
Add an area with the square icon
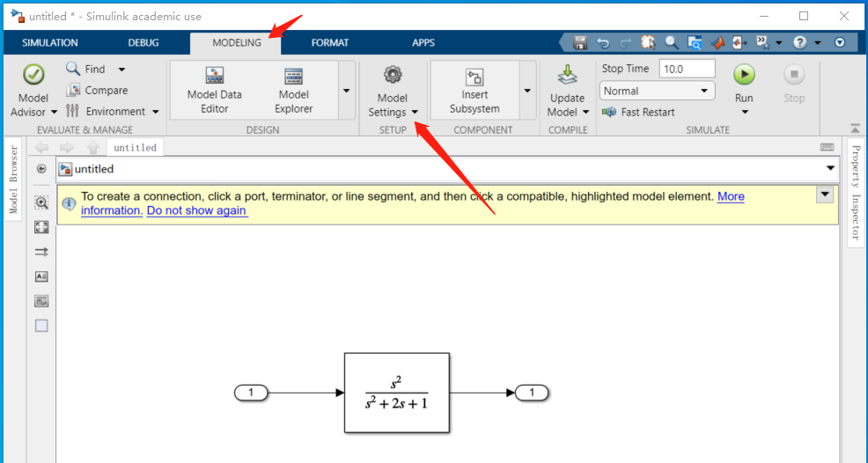41,326
